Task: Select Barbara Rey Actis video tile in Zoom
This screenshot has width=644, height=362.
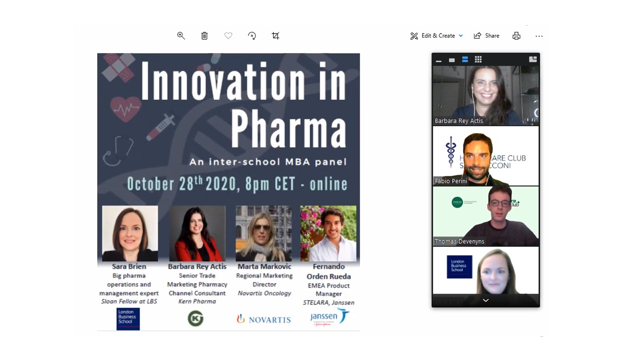Action: tap(486, 96)
